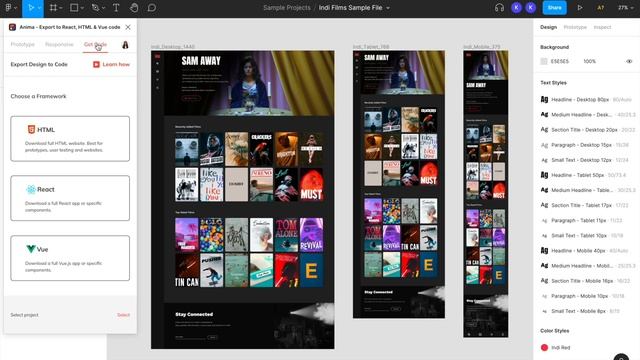Select the Hand tool
640x360 pixels.
[x=134, y=8]
